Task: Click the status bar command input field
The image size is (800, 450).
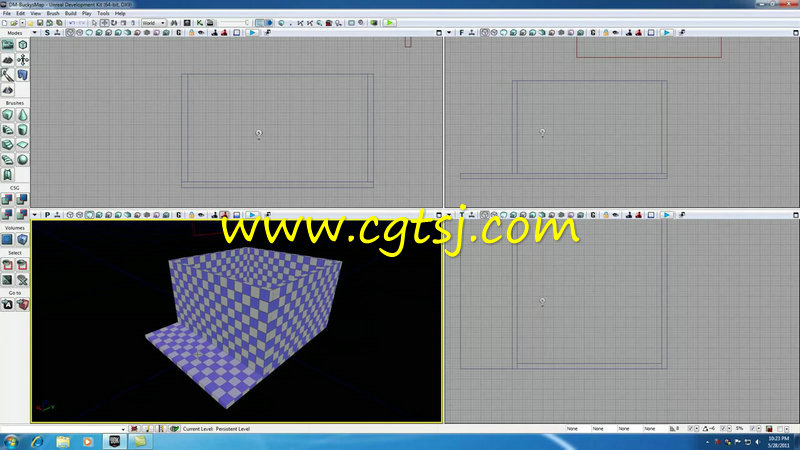Action: (63, 429)
